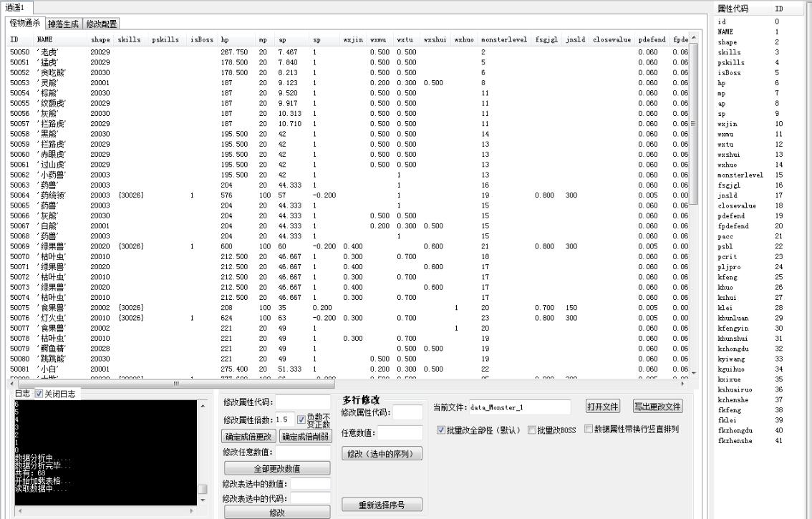Click the 全部更改数值 button
The height and width of the screenshot is (519, 812).
(x=277, y=468)
